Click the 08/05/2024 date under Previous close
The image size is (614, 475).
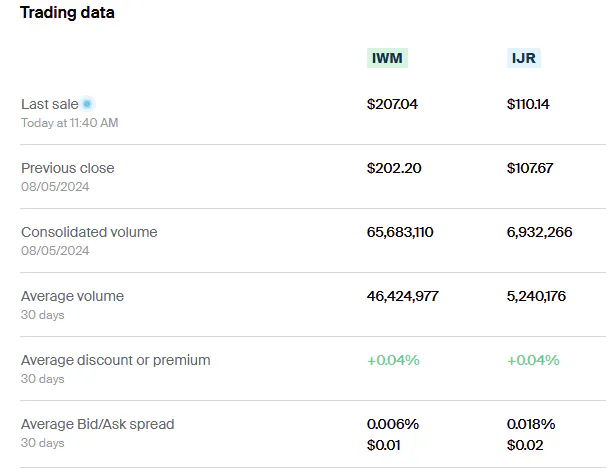(x=55, y=187)
